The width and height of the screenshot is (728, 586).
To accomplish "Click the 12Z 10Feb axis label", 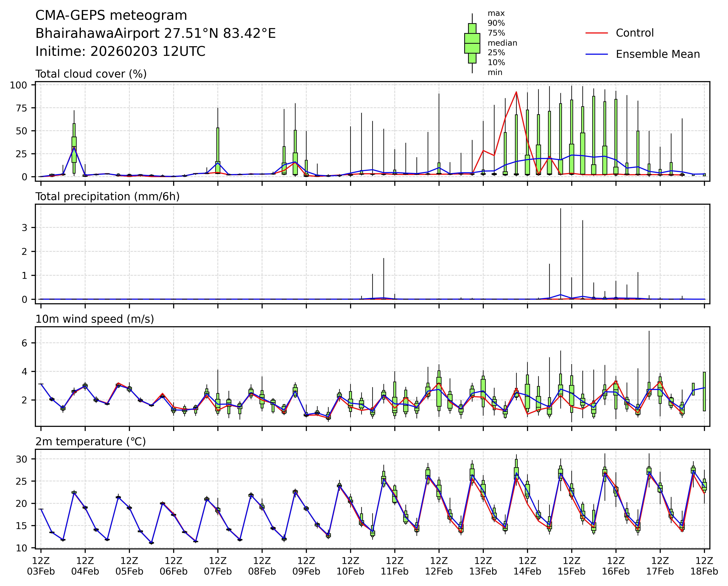I will [350, 566].
